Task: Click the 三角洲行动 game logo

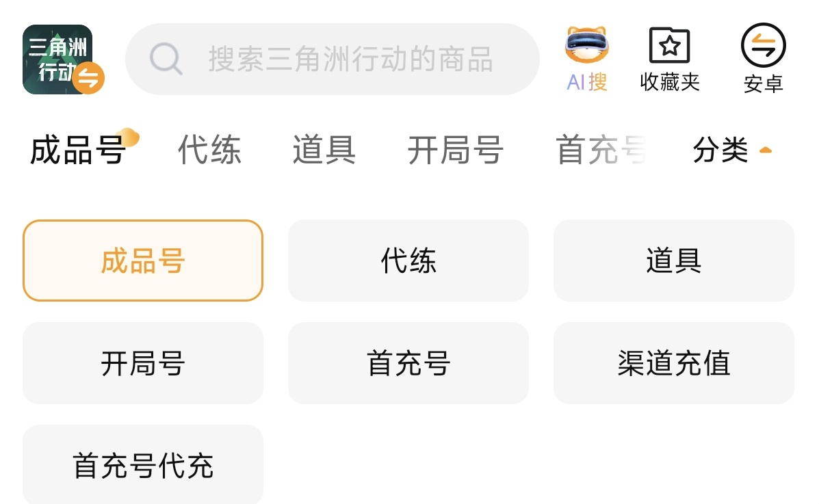Action: (58, 58)
